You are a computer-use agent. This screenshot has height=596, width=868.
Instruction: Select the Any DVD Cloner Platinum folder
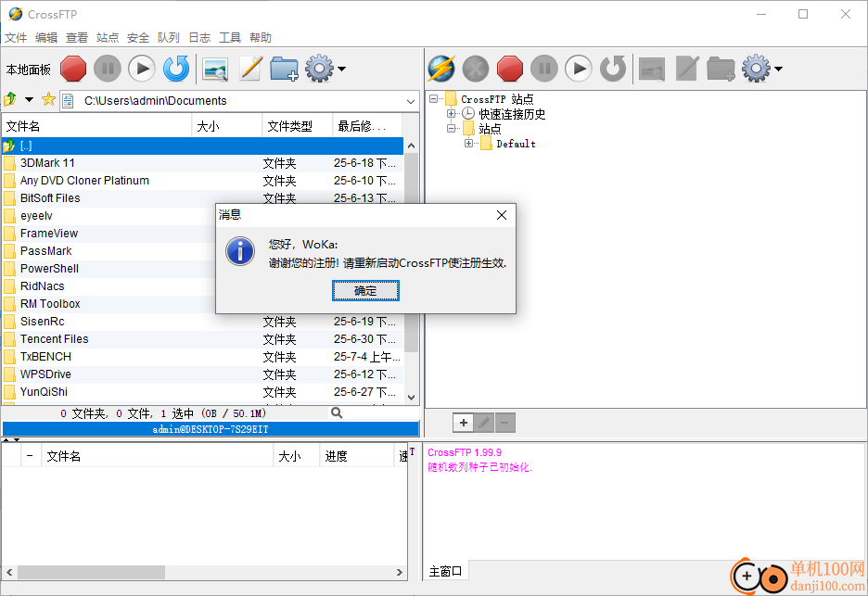(202, 181)
